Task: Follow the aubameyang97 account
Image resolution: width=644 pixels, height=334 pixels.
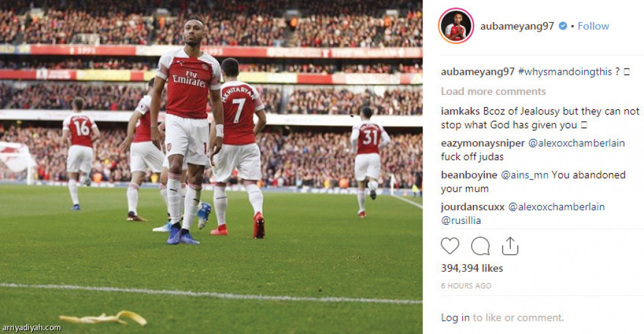Action: (x=593, y=26)
